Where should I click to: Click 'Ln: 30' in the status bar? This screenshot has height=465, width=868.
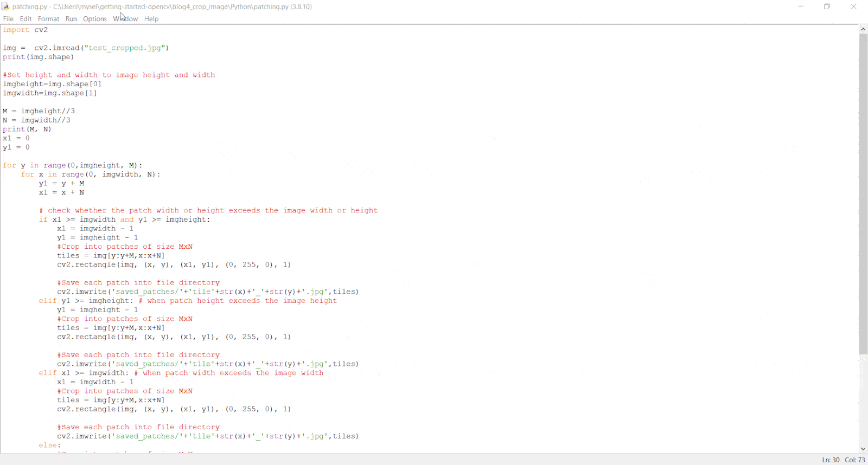[831, 460]
